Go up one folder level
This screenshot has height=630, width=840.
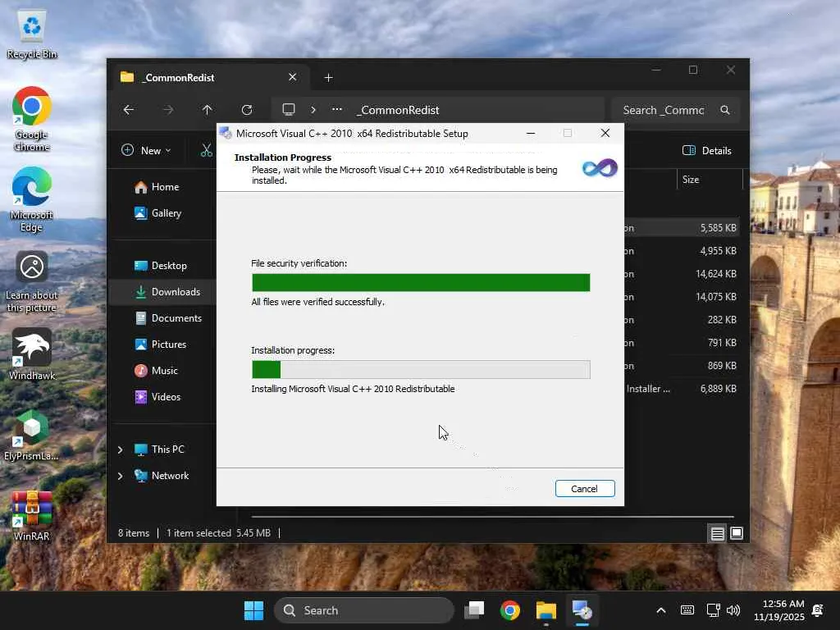[208, 110]
